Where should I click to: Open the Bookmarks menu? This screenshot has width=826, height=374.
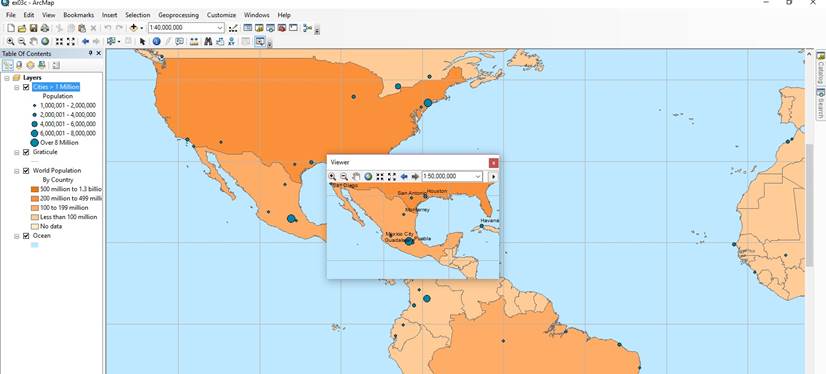point(78,15)
